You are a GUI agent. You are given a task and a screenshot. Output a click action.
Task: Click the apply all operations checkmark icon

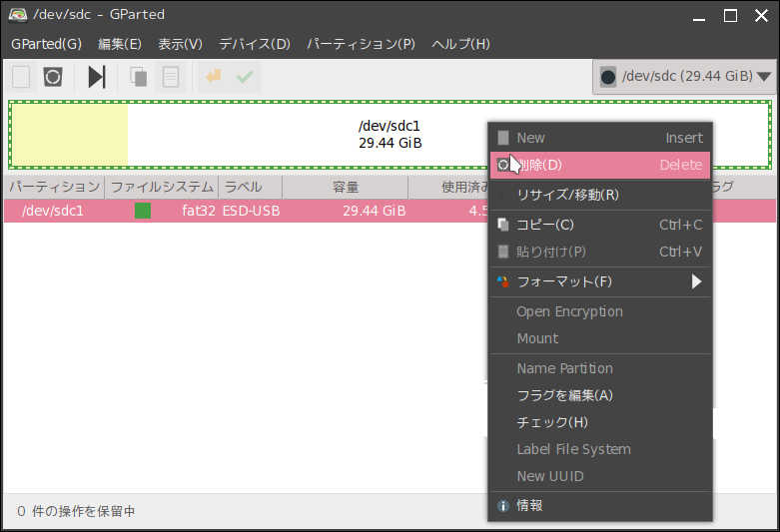click(x=245, y=77)
